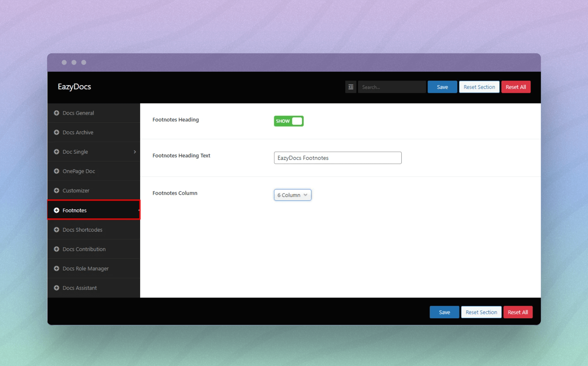The width and height of the screenshot is (588, 366).
Task: Click the plus icon next to Docs General
Action: point(56,113)
